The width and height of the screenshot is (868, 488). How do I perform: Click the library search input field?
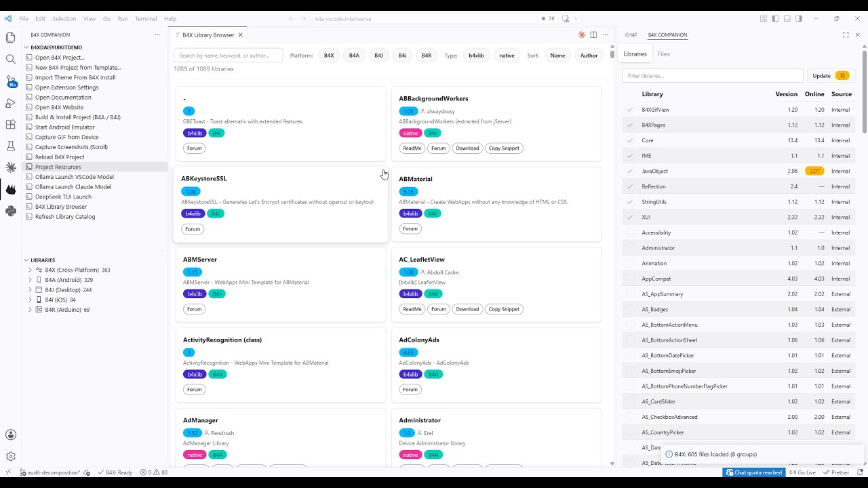coord(228,56)
